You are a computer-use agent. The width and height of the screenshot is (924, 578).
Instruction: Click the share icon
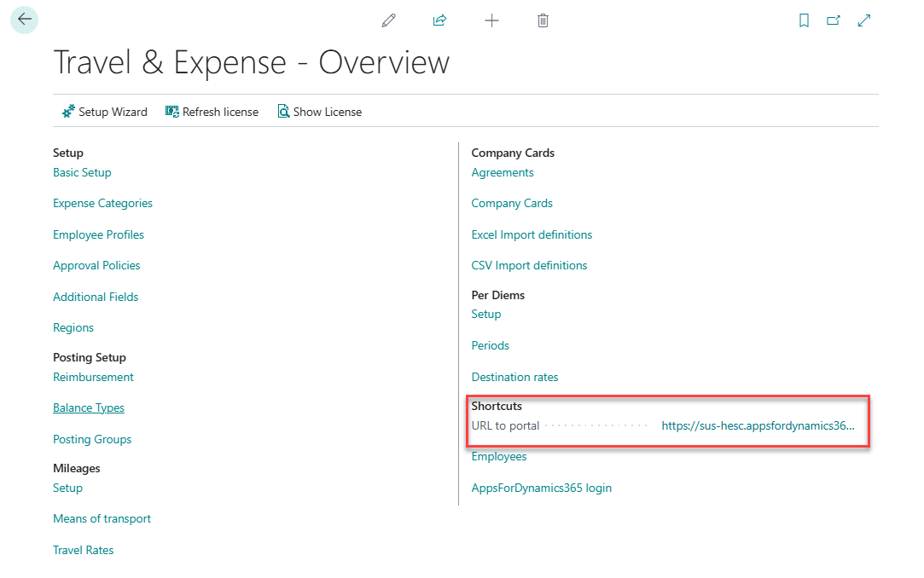439,20
